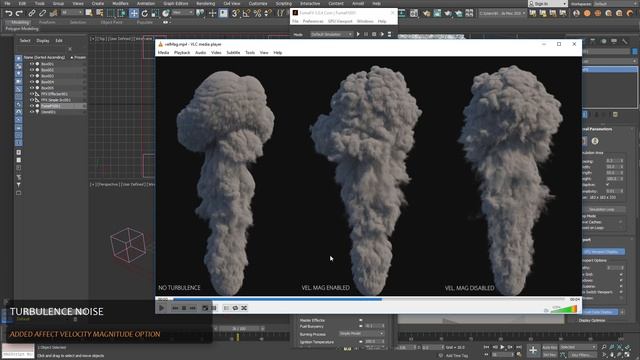Click the VLC play button
Screen dimensions: 640x360
[x=162, y=308]
